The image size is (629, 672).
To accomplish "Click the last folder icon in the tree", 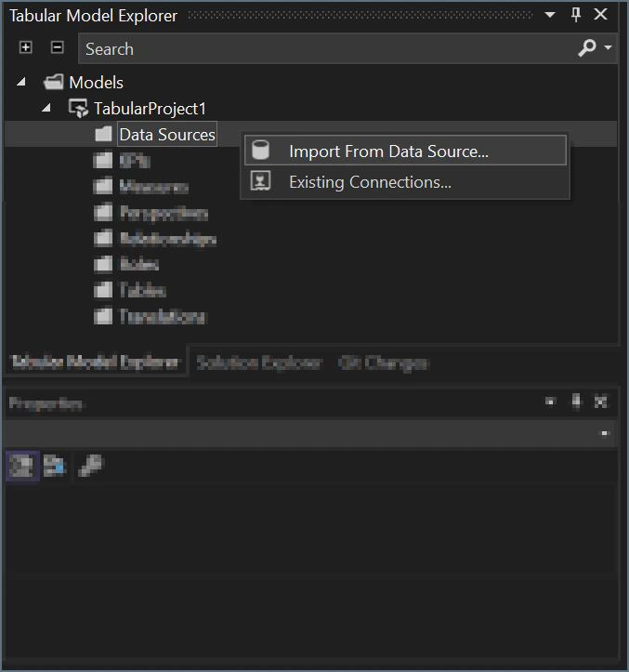I will pos(103,316).
